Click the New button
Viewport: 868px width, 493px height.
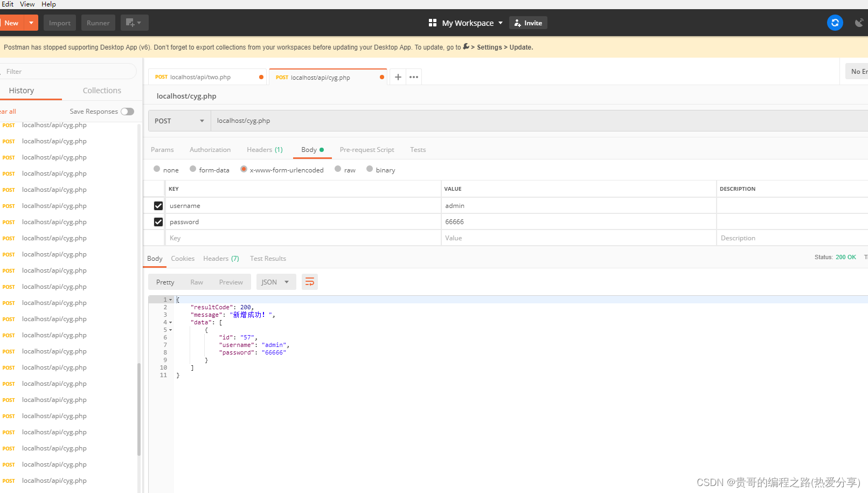click(11, 23)
